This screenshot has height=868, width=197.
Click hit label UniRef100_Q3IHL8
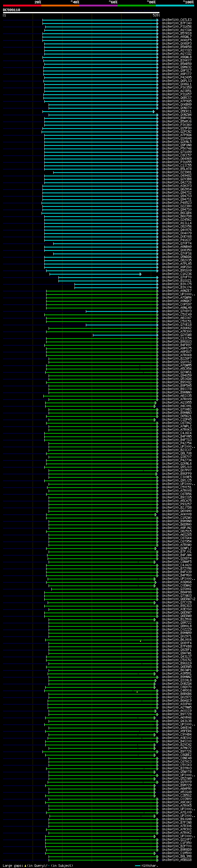pos(176,680)
